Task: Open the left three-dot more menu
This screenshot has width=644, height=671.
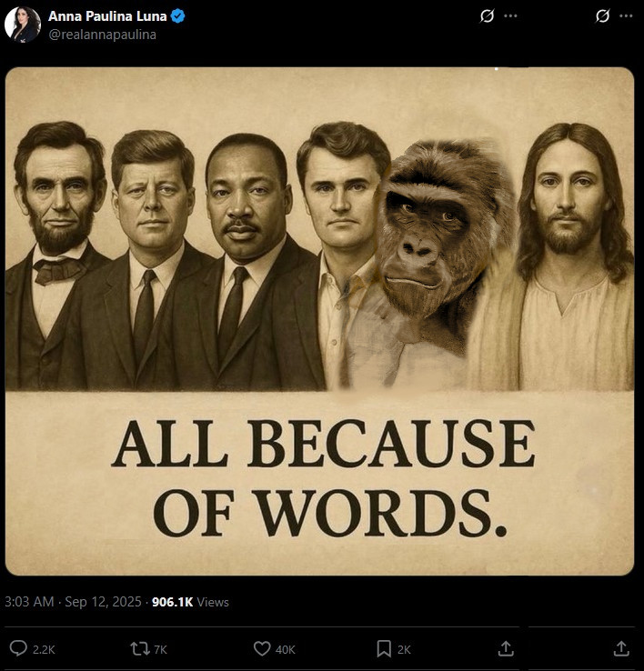Action: click(510, 16)
